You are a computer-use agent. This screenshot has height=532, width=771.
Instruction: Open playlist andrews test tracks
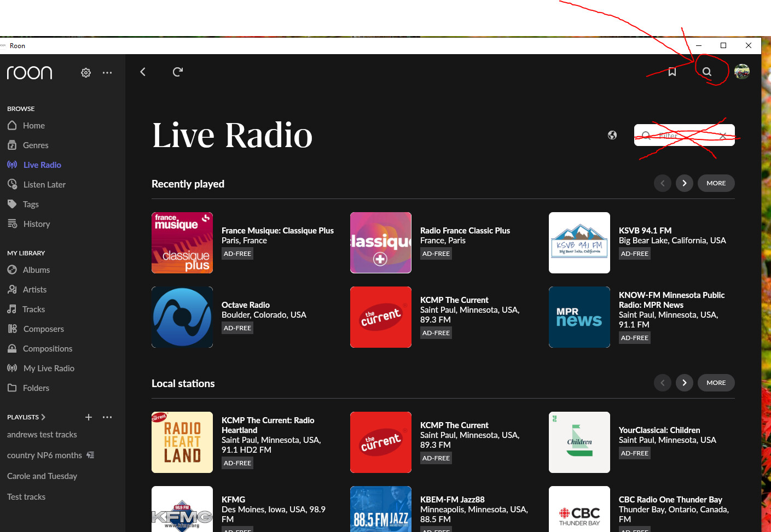[x=42, y=435]
